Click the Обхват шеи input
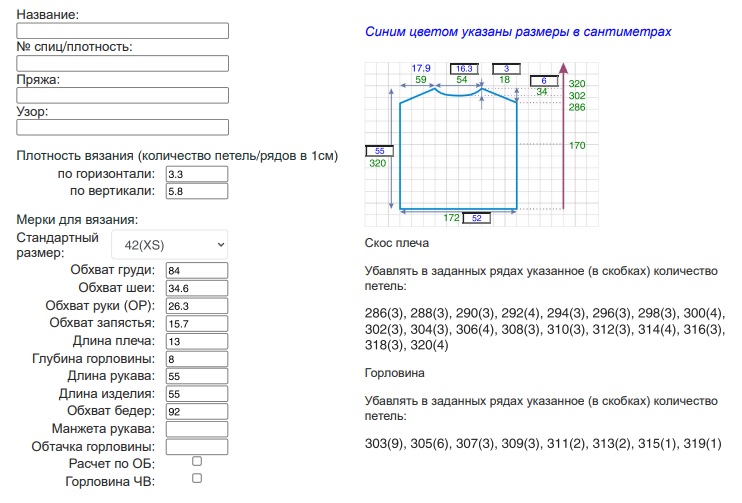Viewport: 742px width, 503px height. click(x=196, y=289)
